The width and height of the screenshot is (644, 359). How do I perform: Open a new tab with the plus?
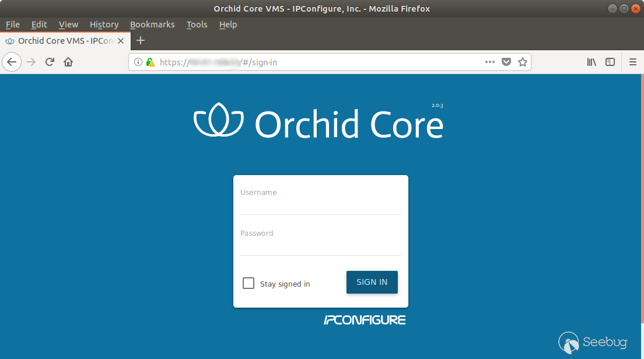[x=141, y=40]
